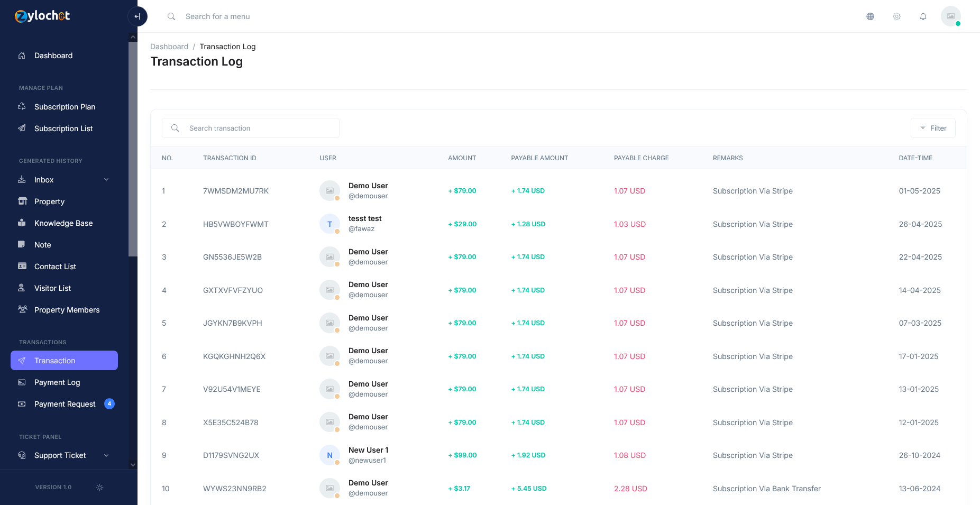Click the tesst test avatar
980x505 pixels.
pos(329,224)
